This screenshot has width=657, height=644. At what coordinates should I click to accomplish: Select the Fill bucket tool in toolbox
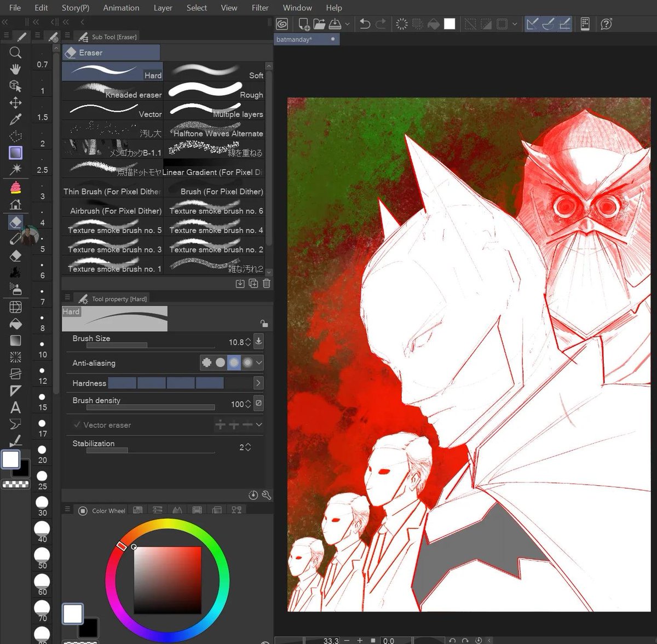[x=15, y=324]
